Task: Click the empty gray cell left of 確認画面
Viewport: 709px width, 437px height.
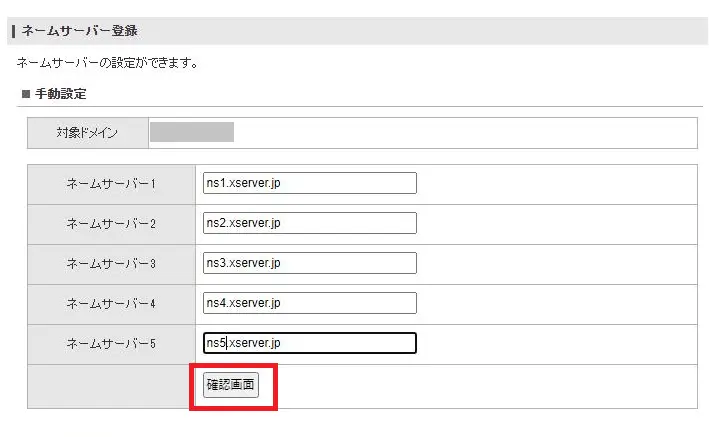Action: [111, 386]
